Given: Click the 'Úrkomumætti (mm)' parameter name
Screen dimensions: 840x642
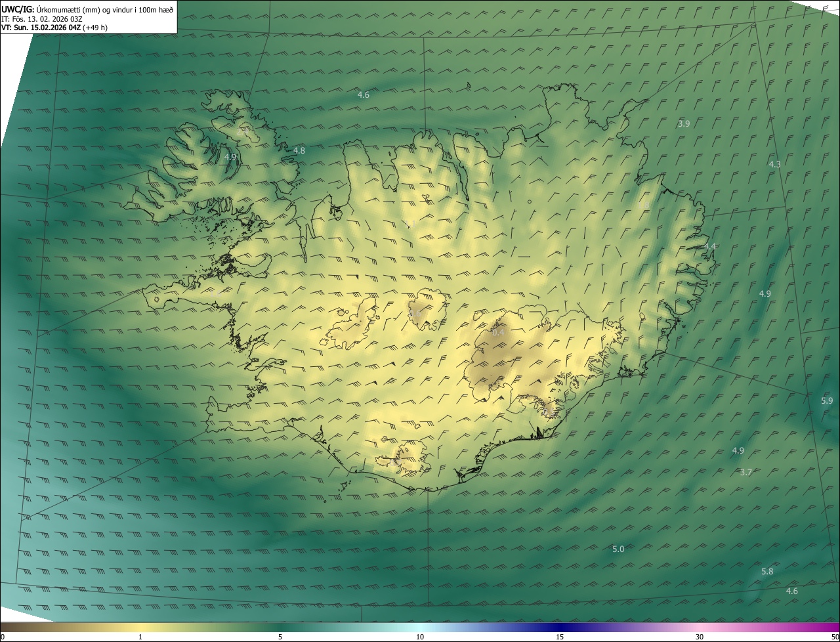Looking at the screenshot, I should point(68,9).
